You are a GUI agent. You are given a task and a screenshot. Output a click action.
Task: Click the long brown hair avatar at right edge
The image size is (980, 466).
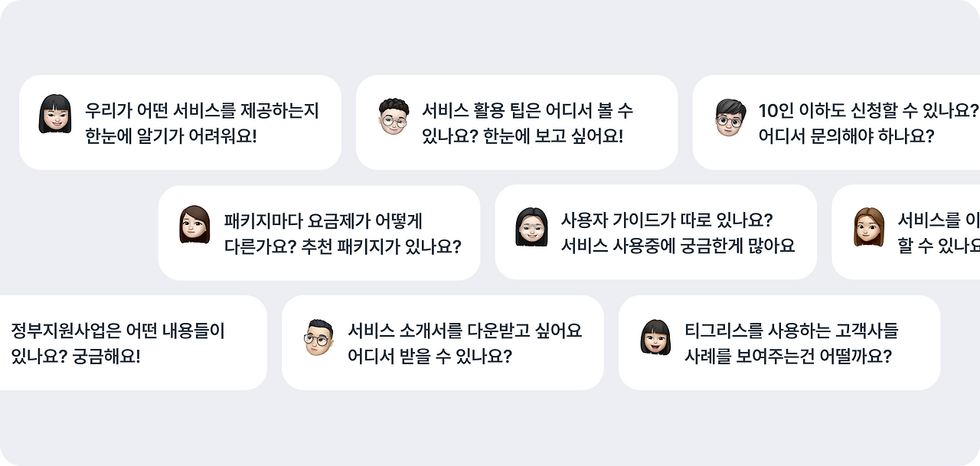[869, 226]
